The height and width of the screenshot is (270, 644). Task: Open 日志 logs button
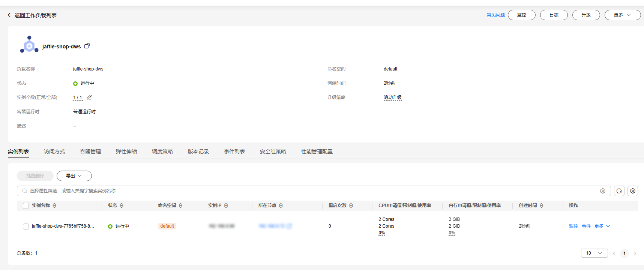tap(554, 15)
